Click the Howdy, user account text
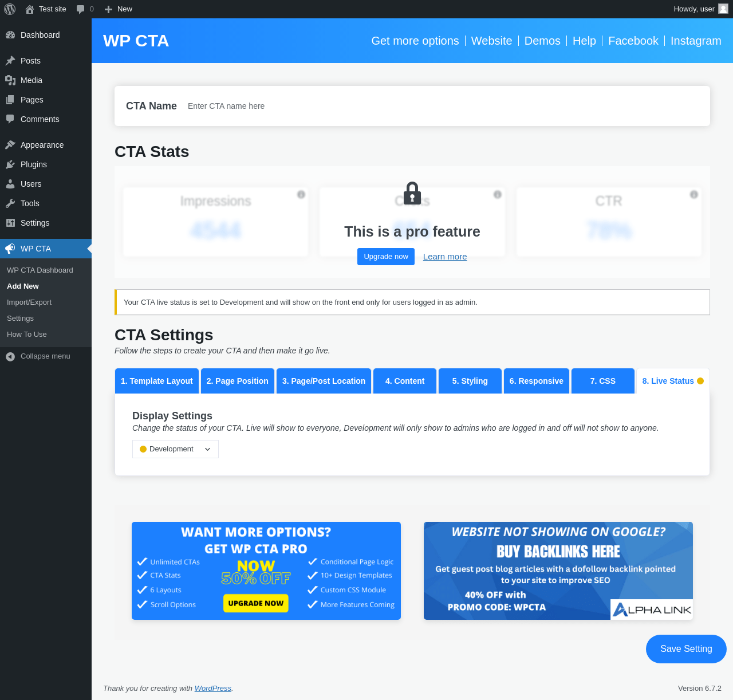This screenshot has height=700, width=733. 694,9
